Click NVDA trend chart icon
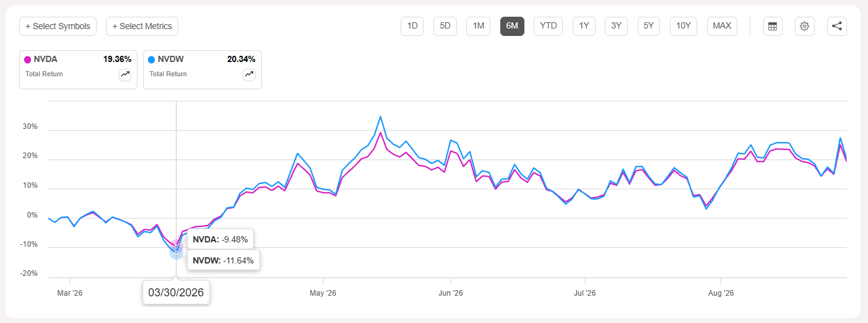This screenshot has width=868, height=323. (x=125, y=74)
